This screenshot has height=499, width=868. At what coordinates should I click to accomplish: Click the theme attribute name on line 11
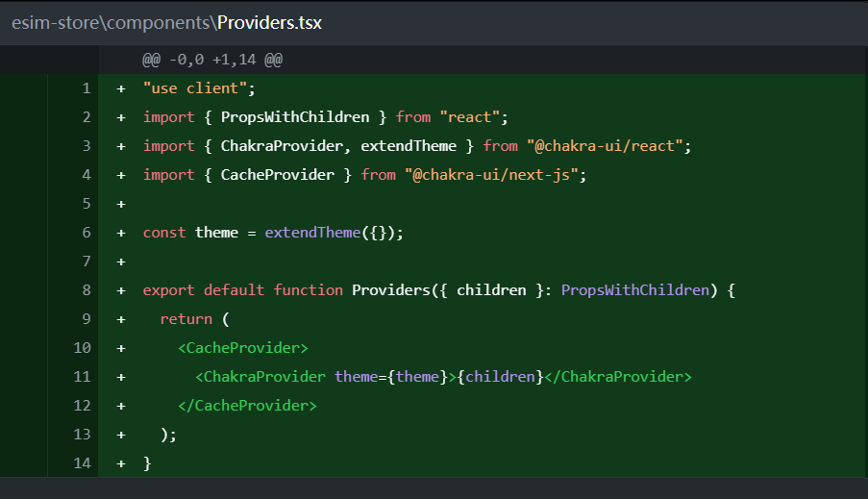point(356,377)
